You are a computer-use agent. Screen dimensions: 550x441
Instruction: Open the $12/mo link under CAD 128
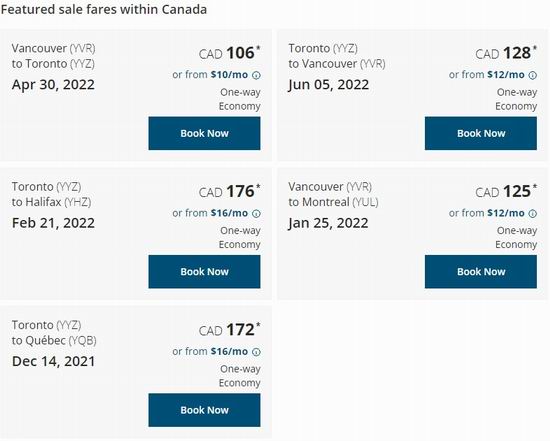coord(506,75)
